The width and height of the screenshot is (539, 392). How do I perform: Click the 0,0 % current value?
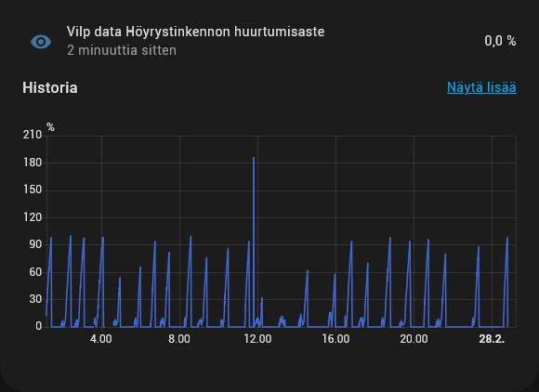(500, 41)
